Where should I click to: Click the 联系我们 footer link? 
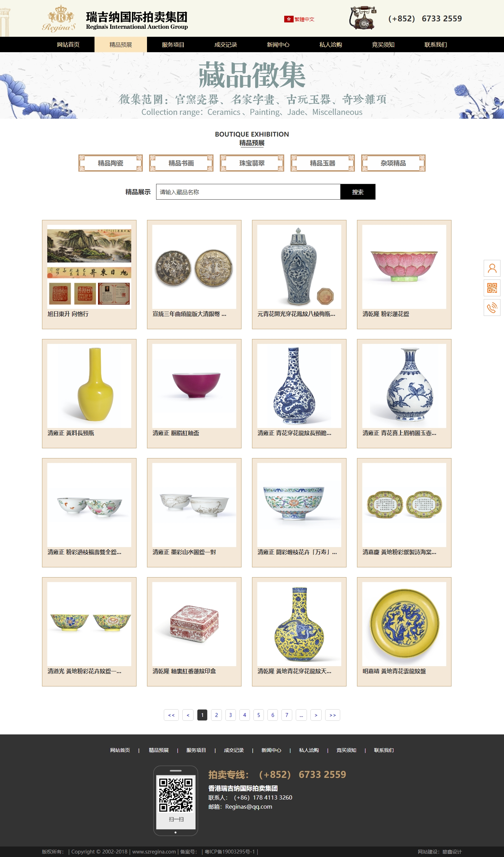click(x=384, y=750)
